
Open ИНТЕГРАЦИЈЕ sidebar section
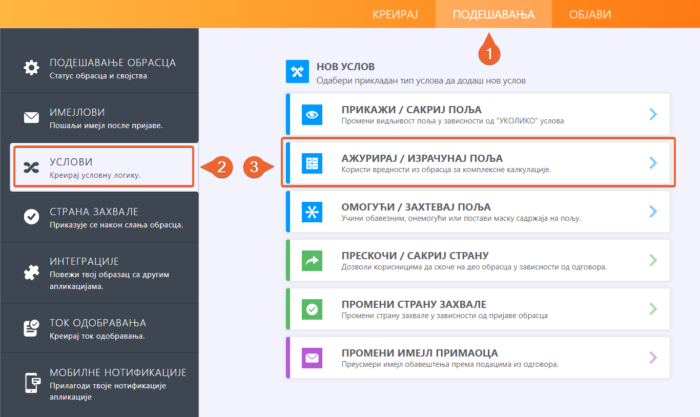pyautogui.click(x=100, y=272)
